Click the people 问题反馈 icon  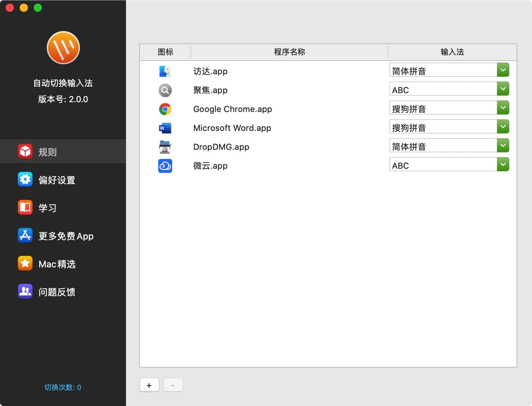pos(25,291)
